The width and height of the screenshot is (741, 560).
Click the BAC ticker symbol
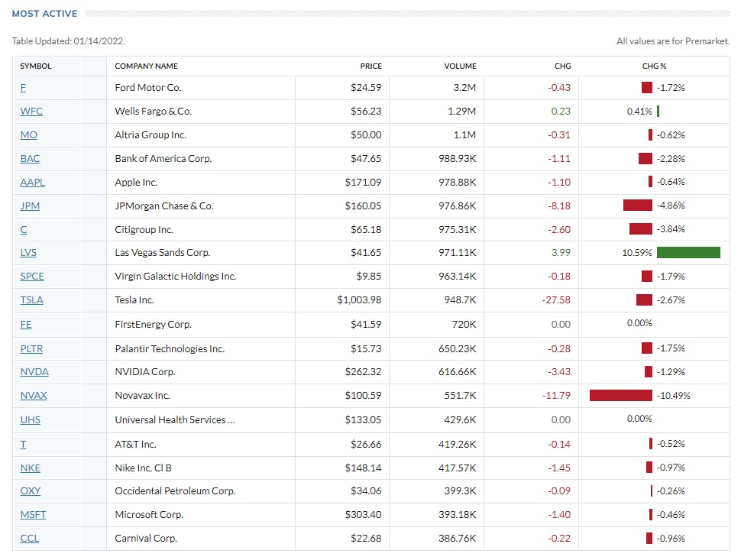[x=31, y=158]
